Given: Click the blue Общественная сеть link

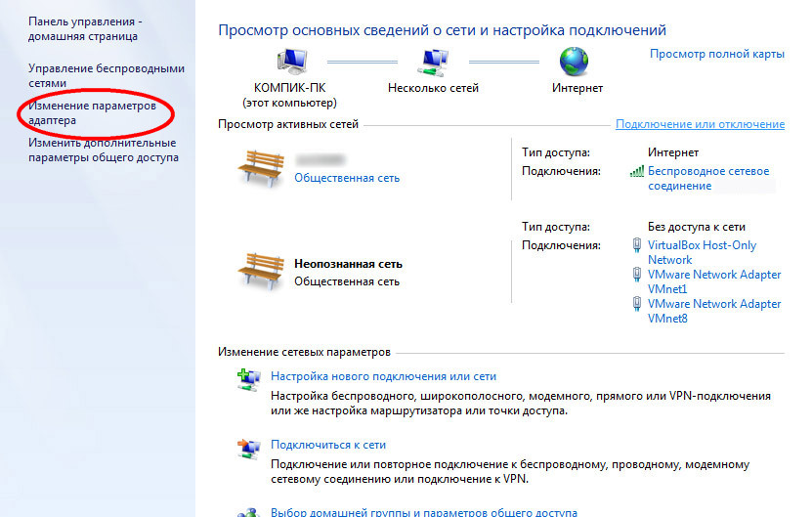Looking at the screenshot, I should (347, 178).
